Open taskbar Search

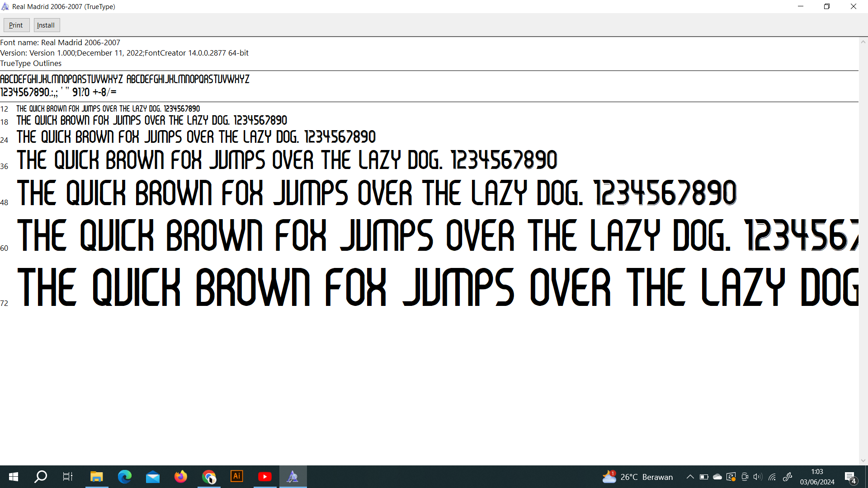pyautogui.click(x=41, y=477)
